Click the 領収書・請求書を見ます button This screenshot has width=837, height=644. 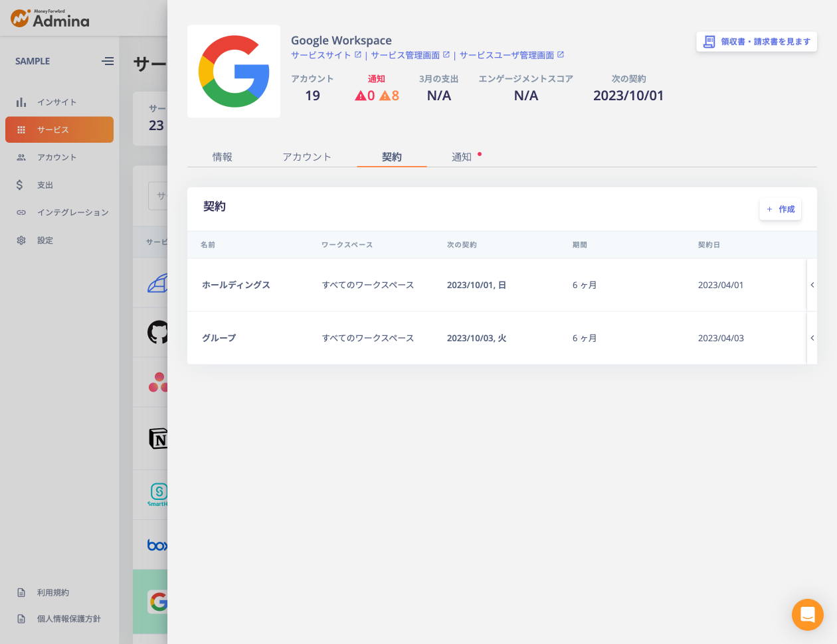(757, 42)
